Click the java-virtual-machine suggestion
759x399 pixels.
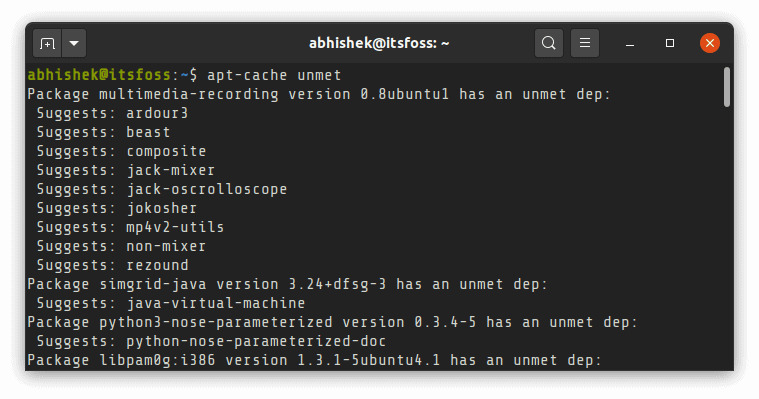pos(216,303)
